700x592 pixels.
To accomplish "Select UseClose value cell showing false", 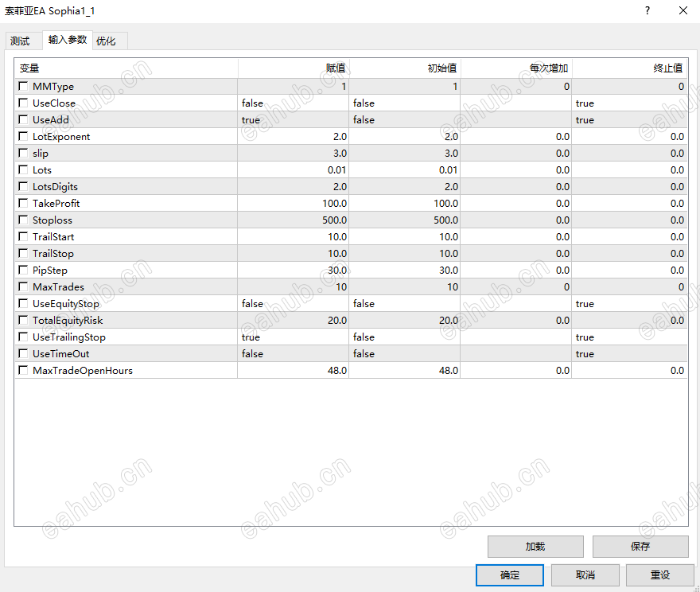I will click(293, 103).
